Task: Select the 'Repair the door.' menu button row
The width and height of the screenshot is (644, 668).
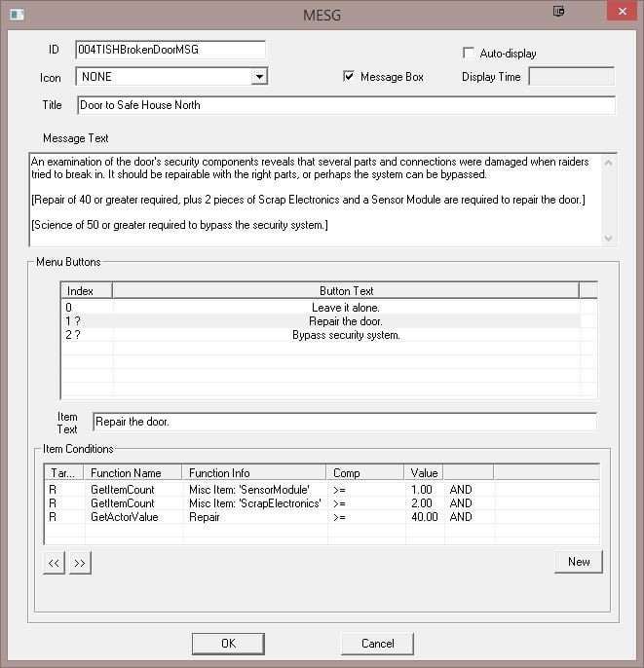Action: click(x=346, y=321)
